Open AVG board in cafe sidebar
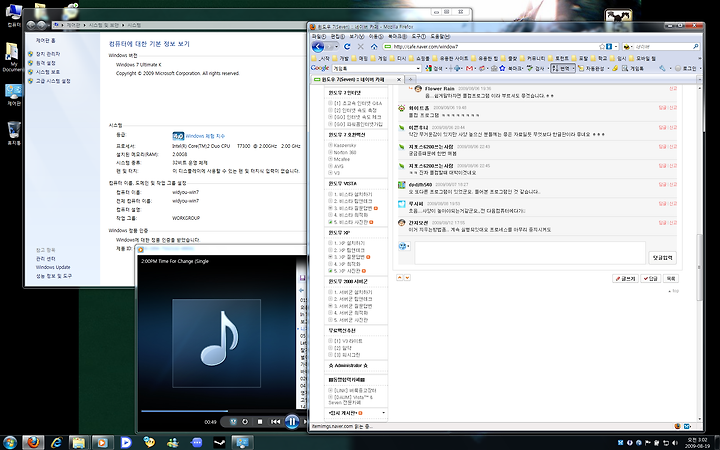The image size is (720, 450). 338,166
